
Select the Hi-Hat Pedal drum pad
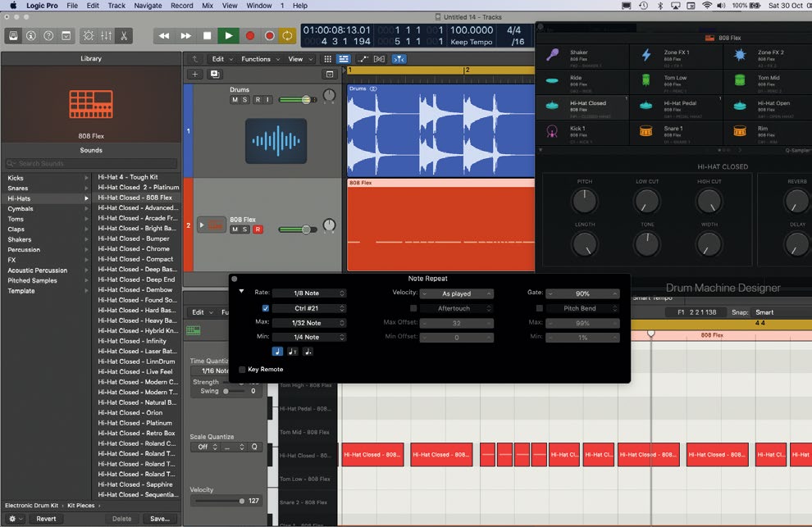point(676,107)
